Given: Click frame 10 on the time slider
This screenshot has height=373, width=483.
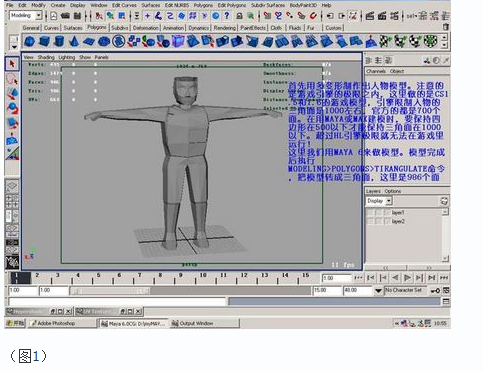Looking at the screenshot, I should 203,276.
